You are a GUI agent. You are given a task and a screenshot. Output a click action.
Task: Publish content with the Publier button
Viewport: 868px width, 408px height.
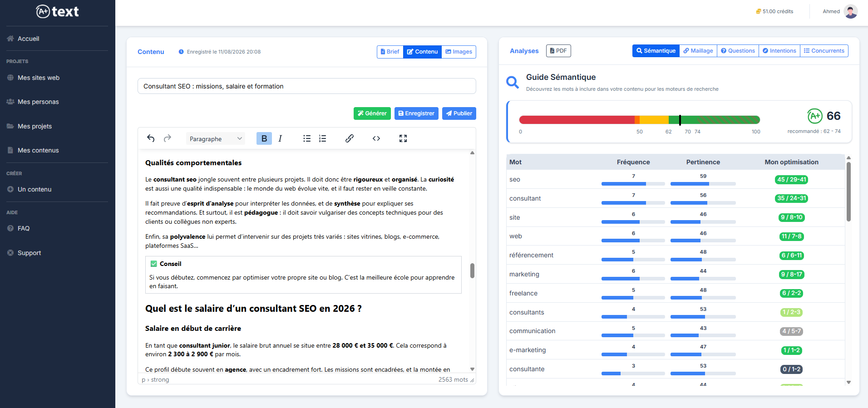(459, 113)
